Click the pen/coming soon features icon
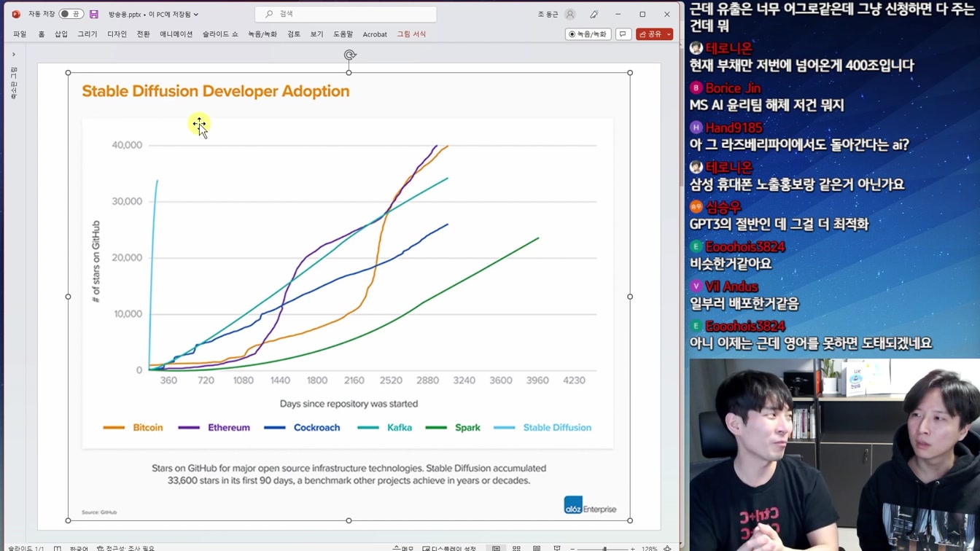The height and width of the screenshot is (551, 980). [x=594, y=14]
